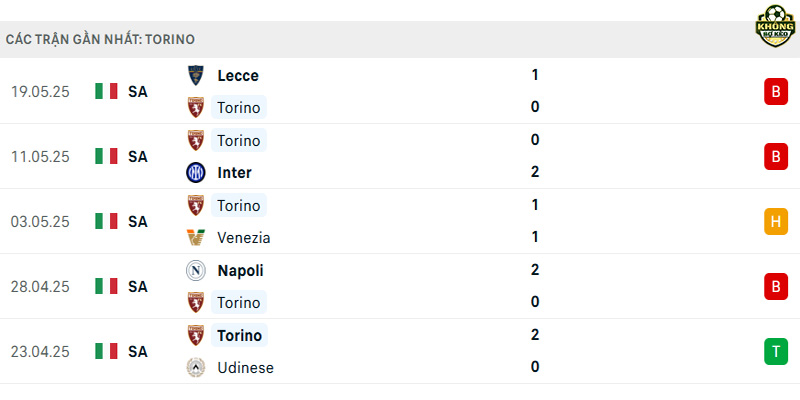
Task: Click the Udinese crest icon
Action: (x=196, y=368)
